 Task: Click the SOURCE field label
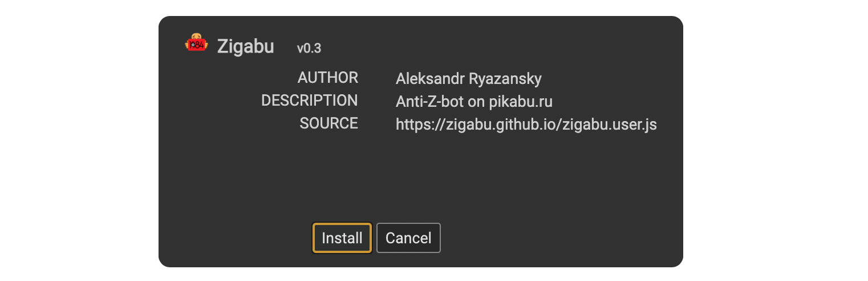click(329, 123)
